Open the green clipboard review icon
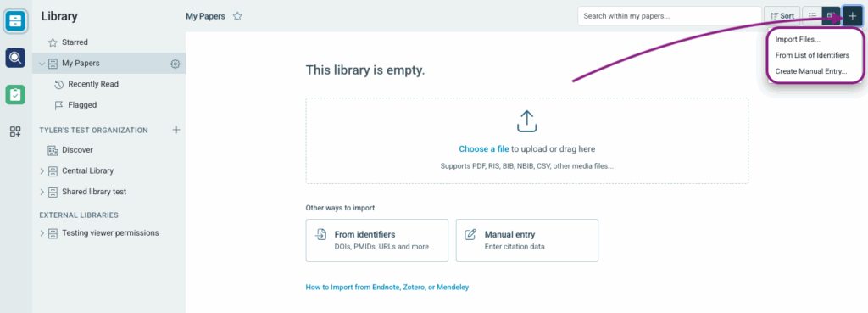The image size is (868, 313). click(x=15, y=95)
